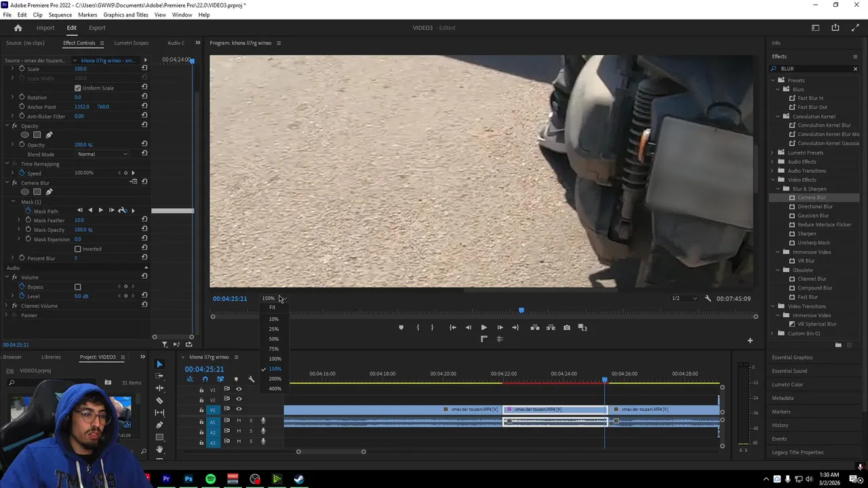This screenshot has width=868, height=488.
Task: Click the Home icon in the top bar
Action: point(18,28)
